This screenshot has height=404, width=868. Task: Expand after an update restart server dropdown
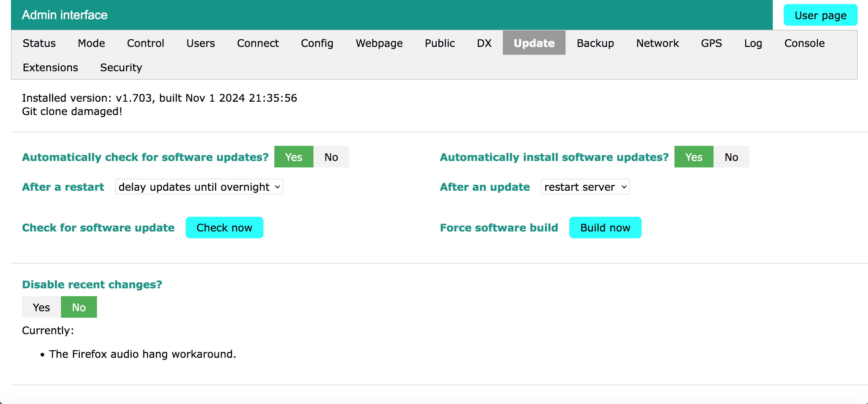585,187
